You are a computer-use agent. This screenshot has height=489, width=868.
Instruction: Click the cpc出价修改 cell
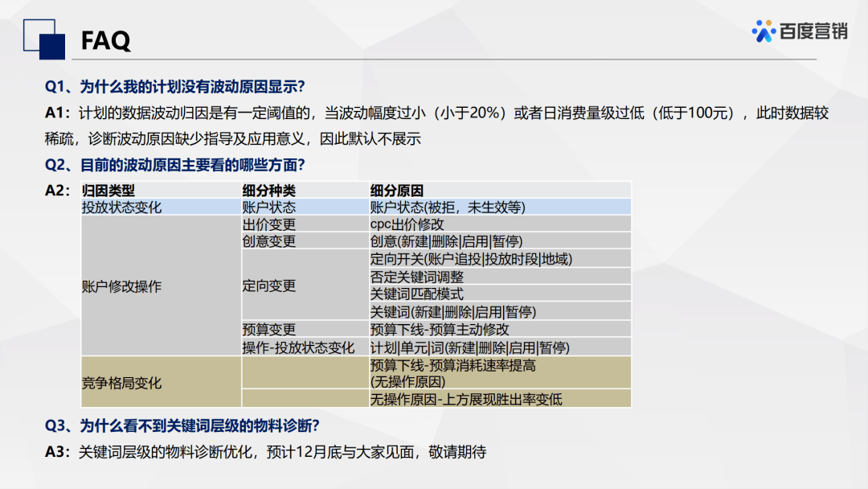[500, 224]
